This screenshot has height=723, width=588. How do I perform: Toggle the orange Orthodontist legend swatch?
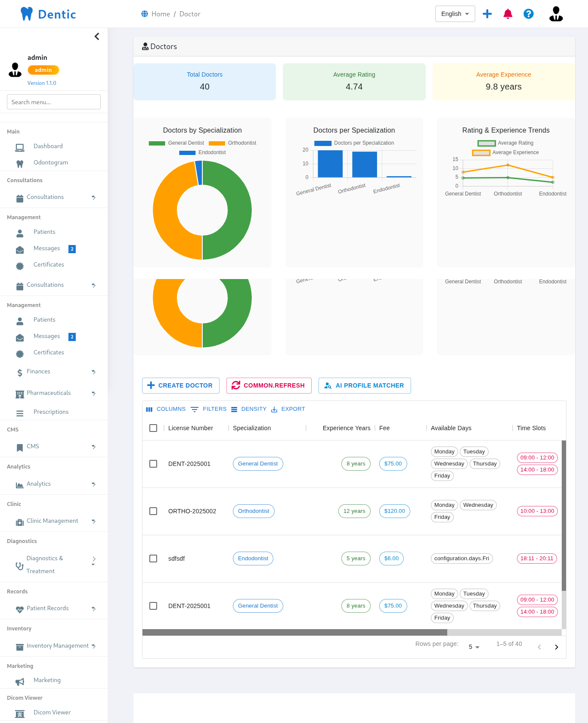(x=217, y=143)
